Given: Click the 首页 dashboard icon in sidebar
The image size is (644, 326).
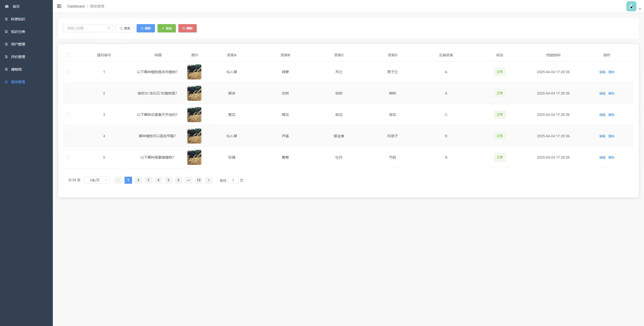Looking at the screenshot, I should click(x=7, y=7).
